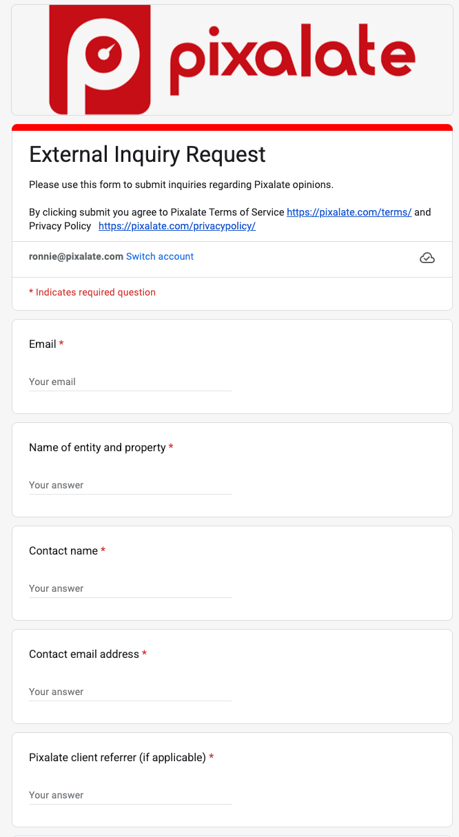Click the form description about Pixalate opinions
This screenshot has height=837, width=459.
pyautogui.click(x=181, y=185)
